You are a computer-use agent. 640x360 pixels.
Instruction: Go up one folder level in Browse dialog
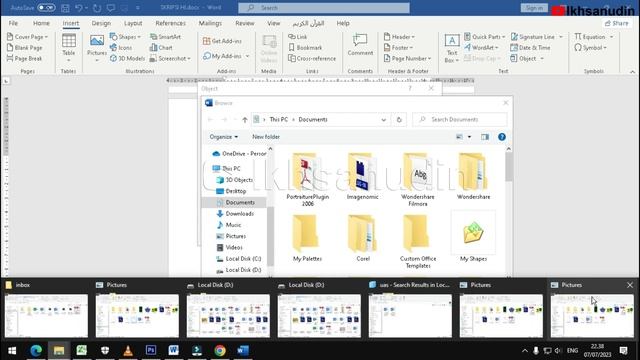click(x=244, y=120)
